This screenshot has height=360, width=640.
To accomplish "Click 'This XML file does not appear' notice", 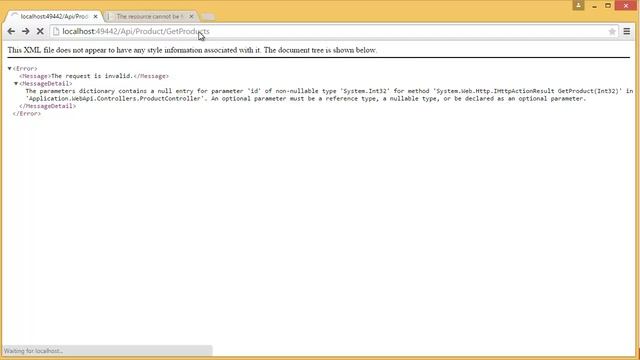I will click(x=192, y=50).
